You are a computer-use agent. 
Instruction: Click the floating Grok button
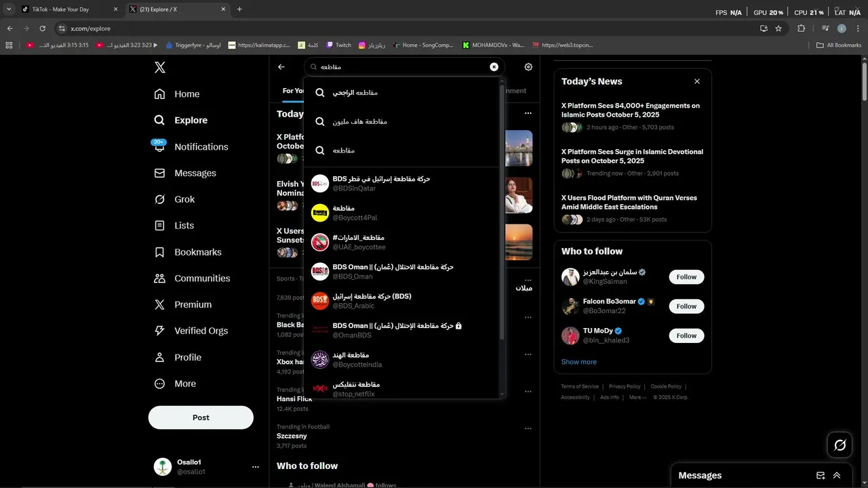[840, 445]
